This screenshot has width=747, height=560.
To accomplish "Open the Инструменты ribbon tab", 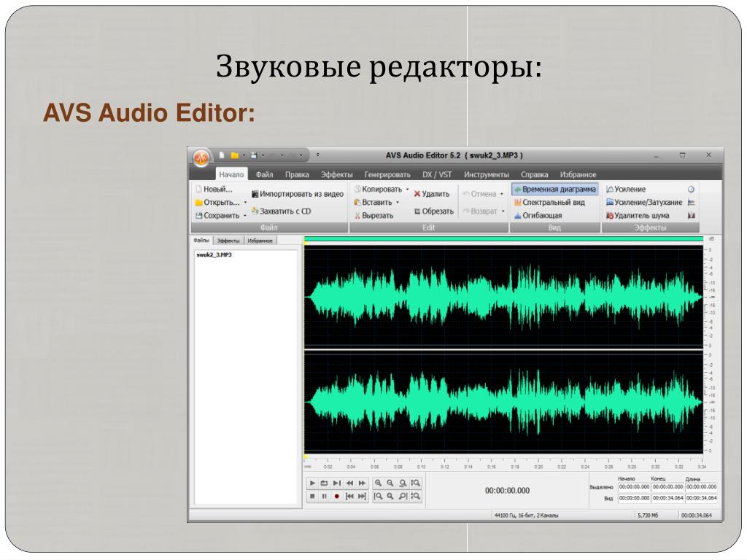I will click(487, 174).
